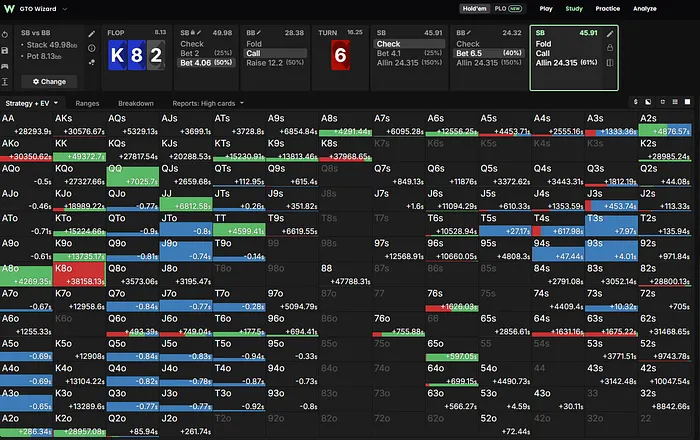Click the TT hand cell
Image resolution: width=700 pixels, height=440 pixels.
pyautogui.click(x=239, y=224)
